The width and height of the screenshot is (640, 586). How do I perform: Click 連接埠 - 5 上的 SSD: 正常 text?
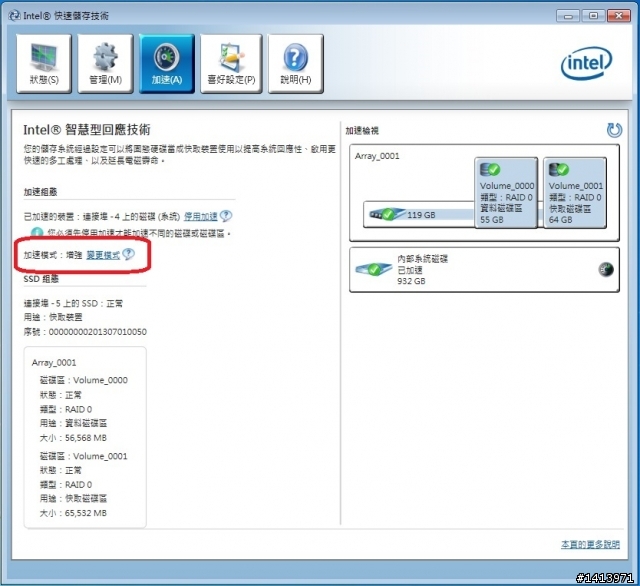pyautogui.click(x=73, y=303)
